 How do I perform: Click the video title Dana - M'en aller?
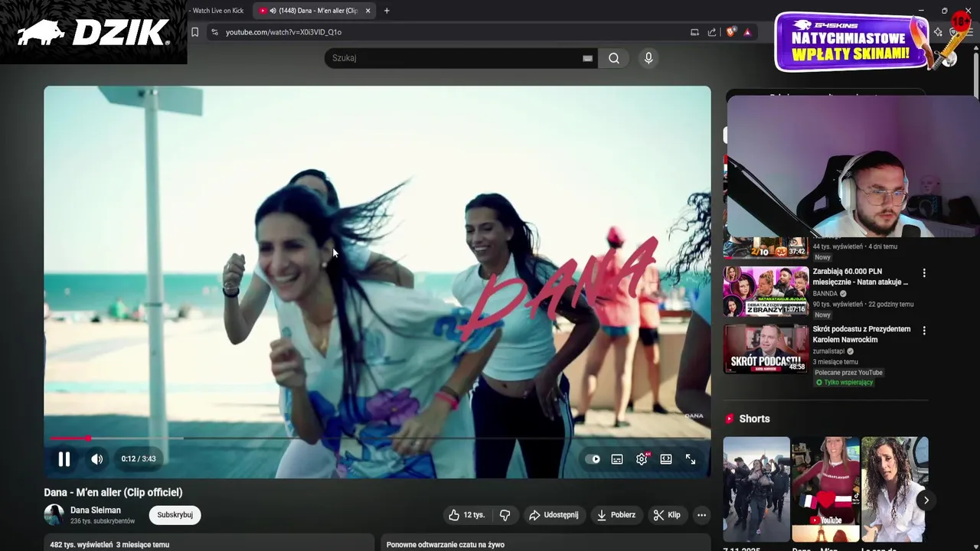(x=113, y=493)
